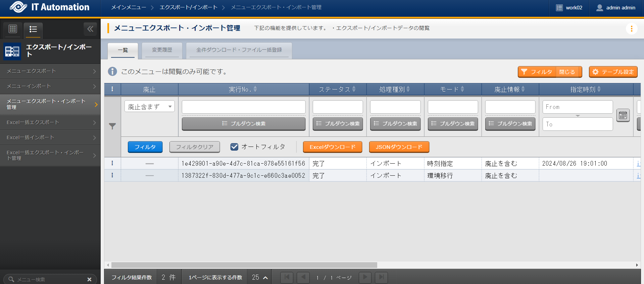Click the blue フィルタ button
This screenshot has width=644, height=284.
(145, 147)
